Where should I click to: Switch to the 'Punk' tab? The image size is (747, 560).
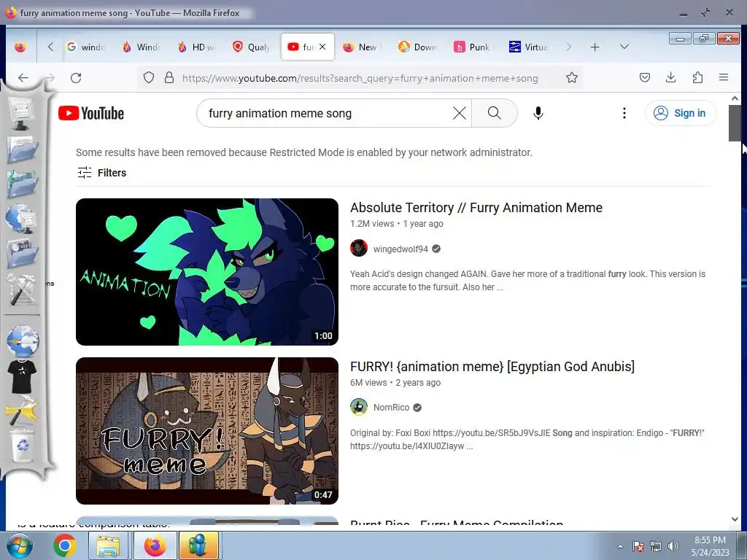473,47
